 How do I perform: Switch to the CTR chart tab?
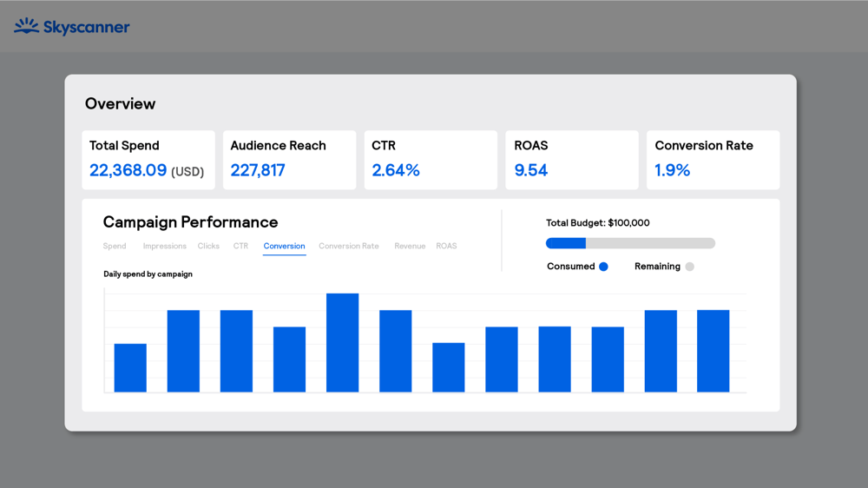(x=240, y=247)
